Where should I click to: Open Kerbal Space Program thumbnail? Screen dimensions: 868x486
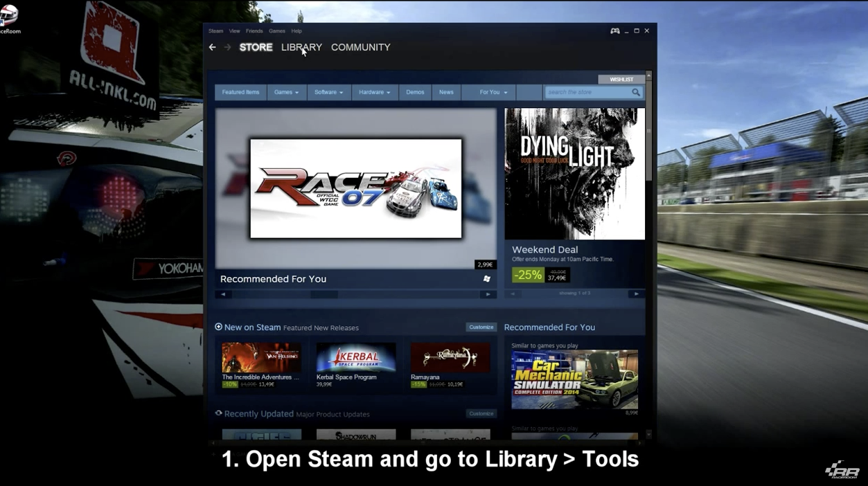click(x=356, y=358)
